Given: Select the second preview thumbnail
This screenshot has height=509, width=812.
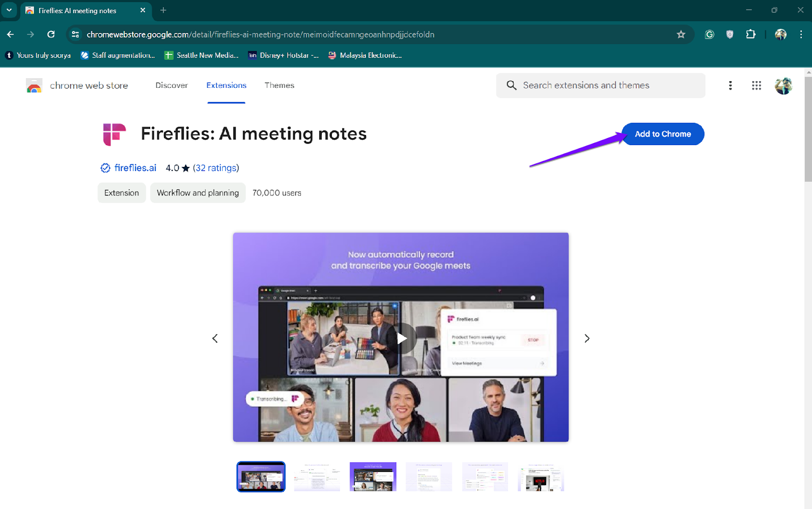Looking at the screenshot, I should 317,477.
